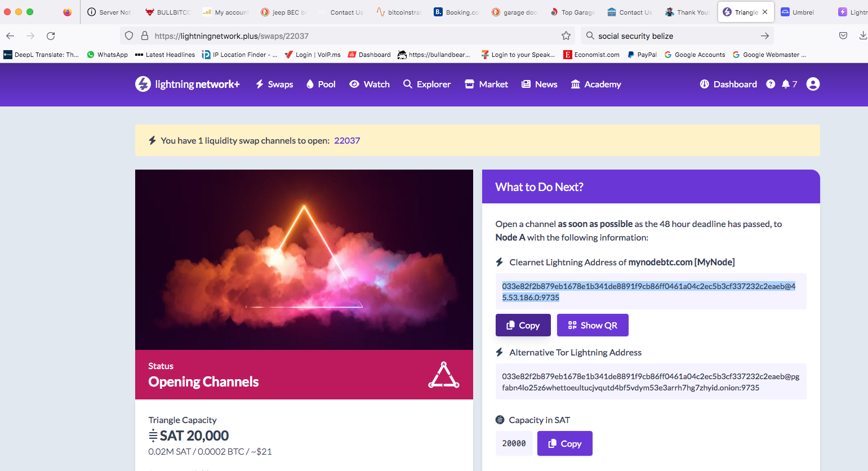Screen dimensions: 868x471
Task: Open the Pocket save icon in toolbar
Action: (843, 36)
